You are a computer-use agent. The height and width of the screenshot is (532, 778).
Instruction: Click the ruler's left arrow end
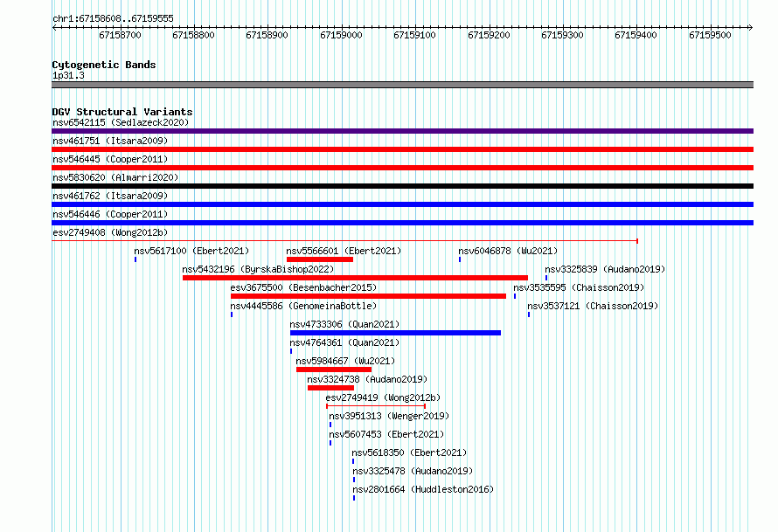point(54,28)
